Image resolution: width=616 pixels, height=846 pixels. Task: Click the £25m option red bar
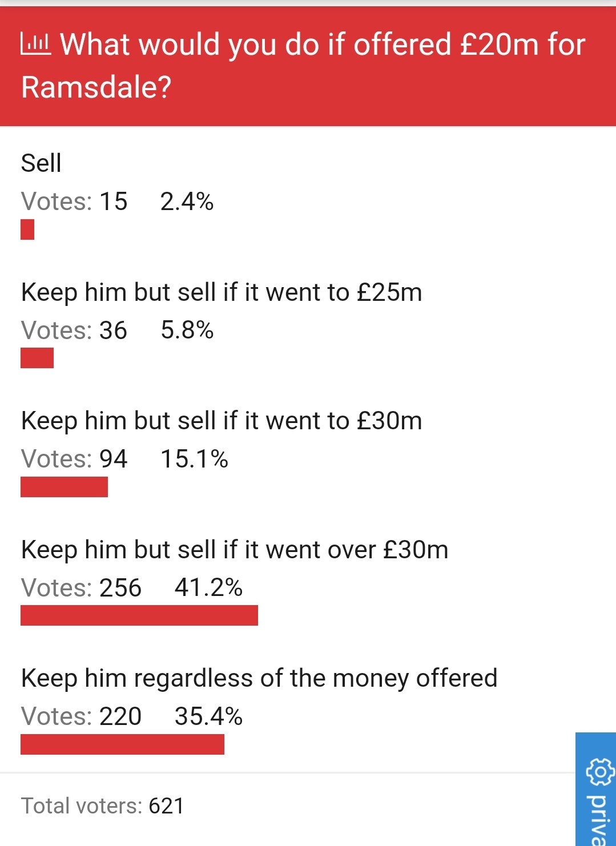tap(37, 358)
